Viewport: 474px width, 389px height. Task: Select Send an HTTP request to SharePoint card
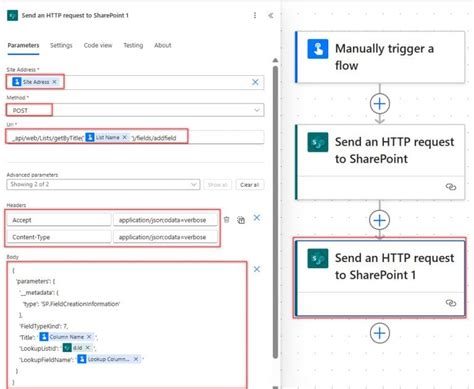(x=380, y=162)
